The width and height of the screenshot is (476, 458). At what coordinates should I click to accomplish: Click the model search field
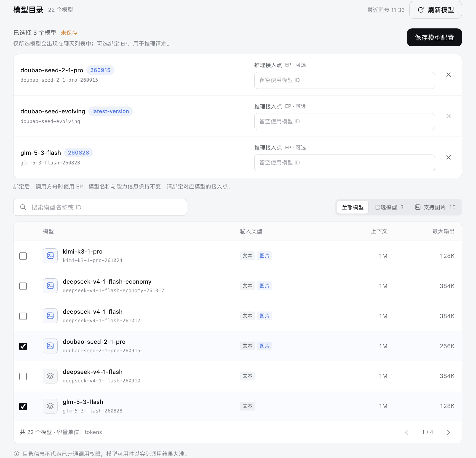100,207
